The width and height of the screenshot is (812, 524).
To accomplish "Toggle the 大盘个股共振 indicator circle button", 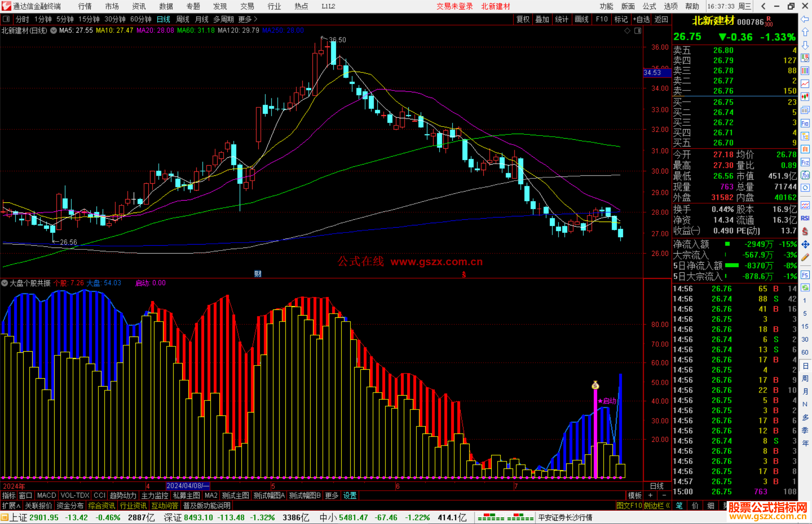I will (x=5, y=283).
